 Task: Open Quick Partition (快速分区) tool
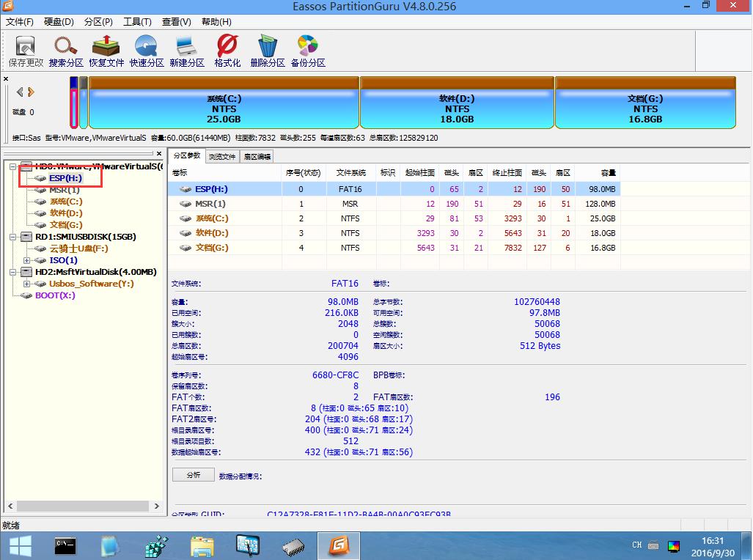(x=147, y=51)
